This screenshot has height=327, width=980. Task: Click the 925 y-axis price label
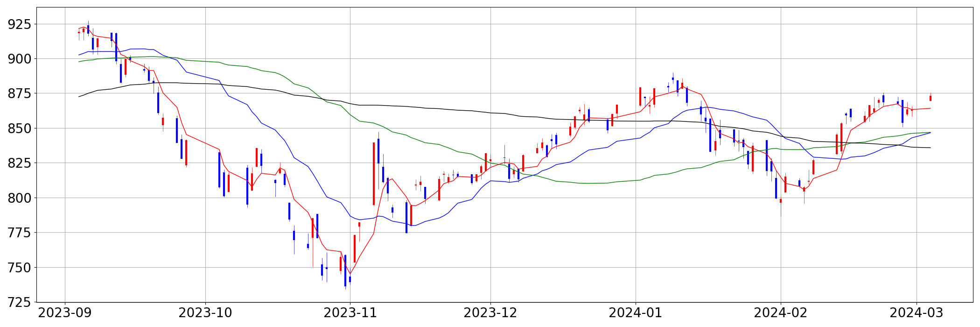click(20, 24)
